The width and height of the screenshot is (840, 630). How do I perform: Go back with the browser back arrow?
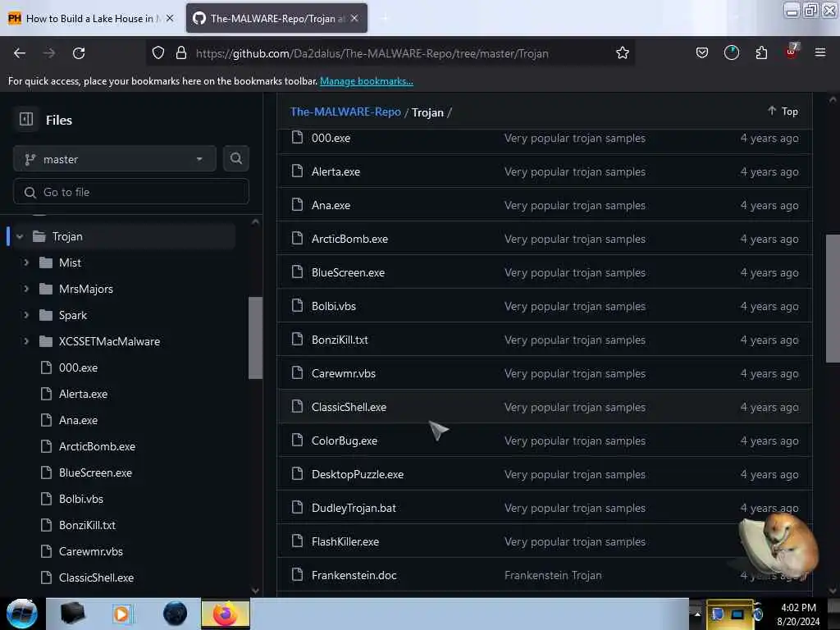click(20, 53)
